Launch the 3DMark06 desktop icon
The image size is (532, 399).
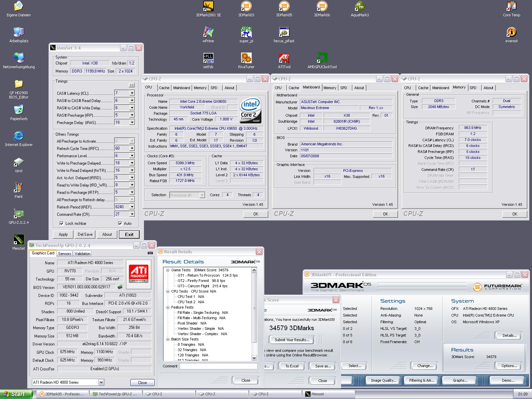[x=322, y=9]
